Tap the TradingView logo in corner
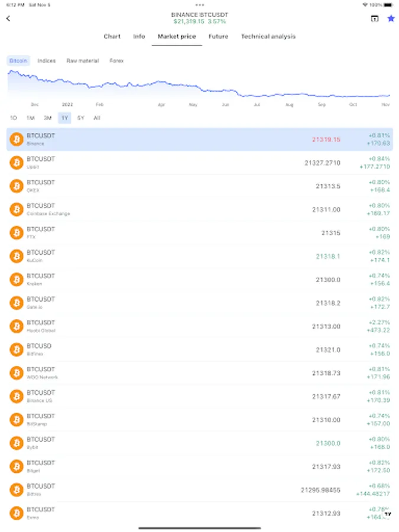399x532 pixels. point(388,514)
